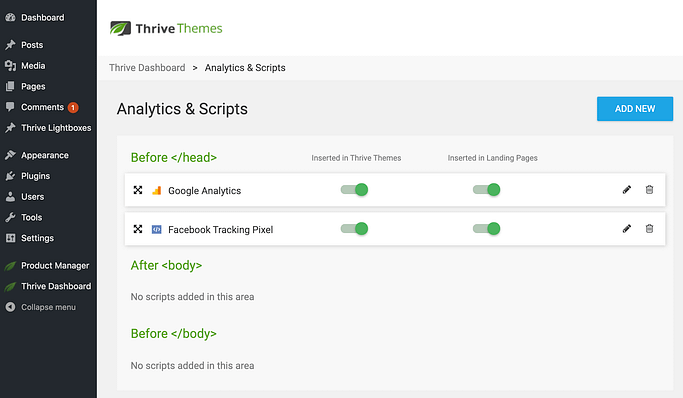Click the Tools wrench icon
Viewport: 683px width, 398px height.
tap(10, 217)
